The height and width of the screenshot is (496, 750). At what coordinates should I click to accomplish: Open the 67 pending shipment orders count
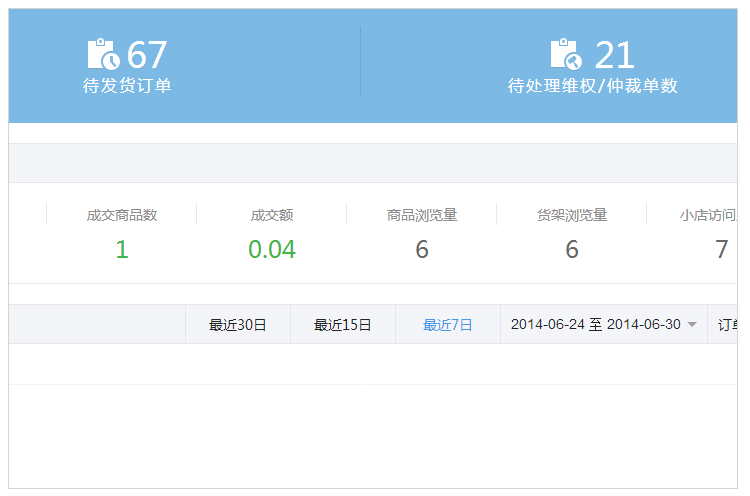click(x=146, y=55)
